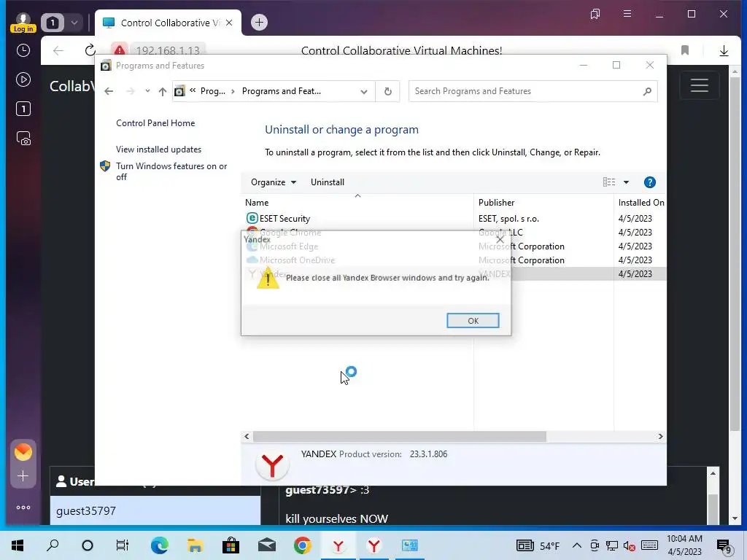Click the 192.168.1.13 address field
The height and width of the screenshot is (560, 747).
tap(167, 50)
